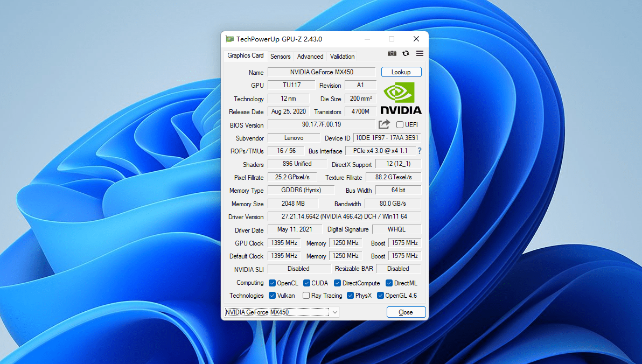Toggle the OpenGL 4.6 checkbox
642x364 pixels.
pyautogui.click(x=381, y=295)
